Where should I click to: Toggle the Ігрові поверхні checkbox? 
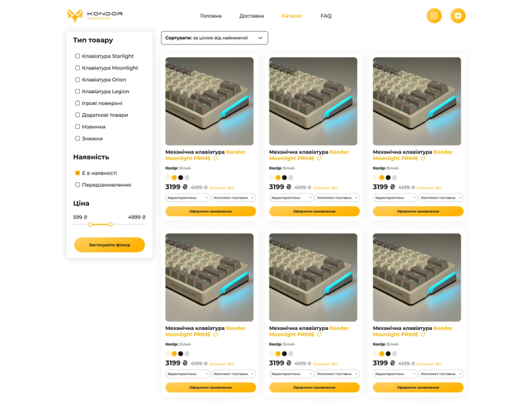77,103
